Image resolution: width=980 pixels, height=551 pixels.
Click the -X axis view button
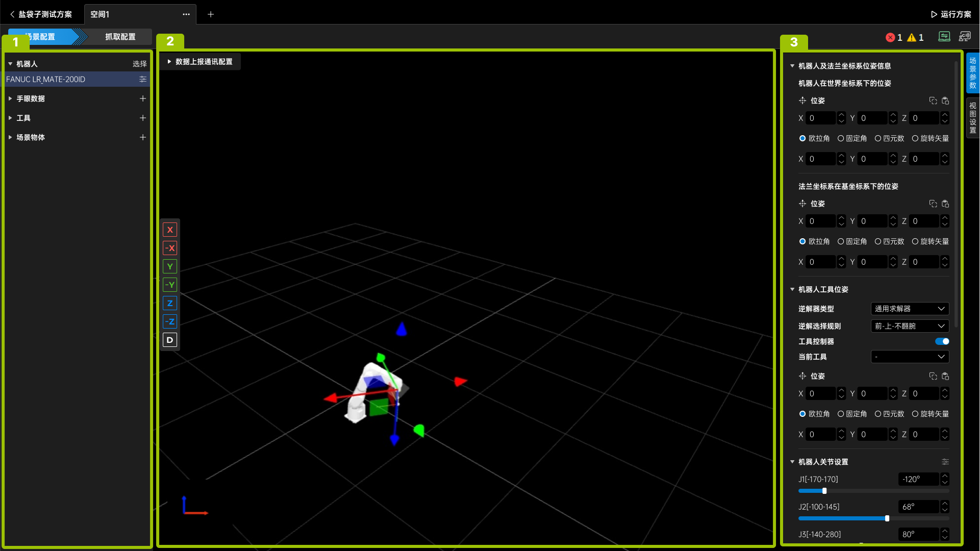tap(170, 248)
